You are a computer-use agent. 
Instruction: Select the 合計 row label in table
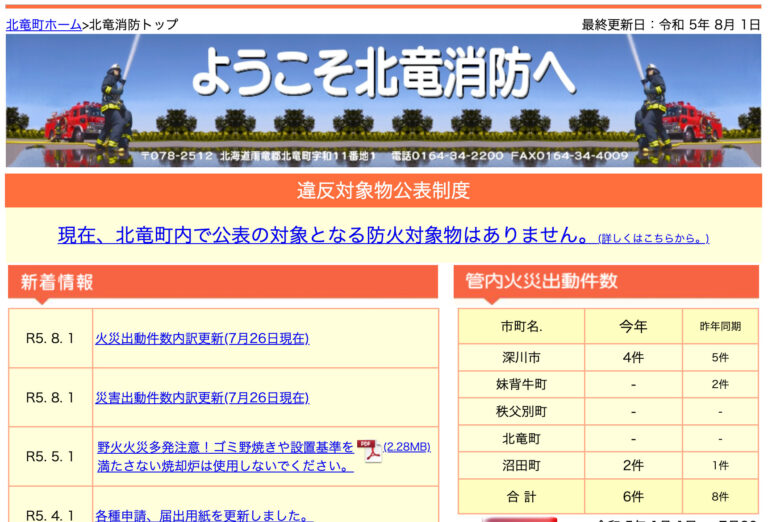click(x=521, y=496)
